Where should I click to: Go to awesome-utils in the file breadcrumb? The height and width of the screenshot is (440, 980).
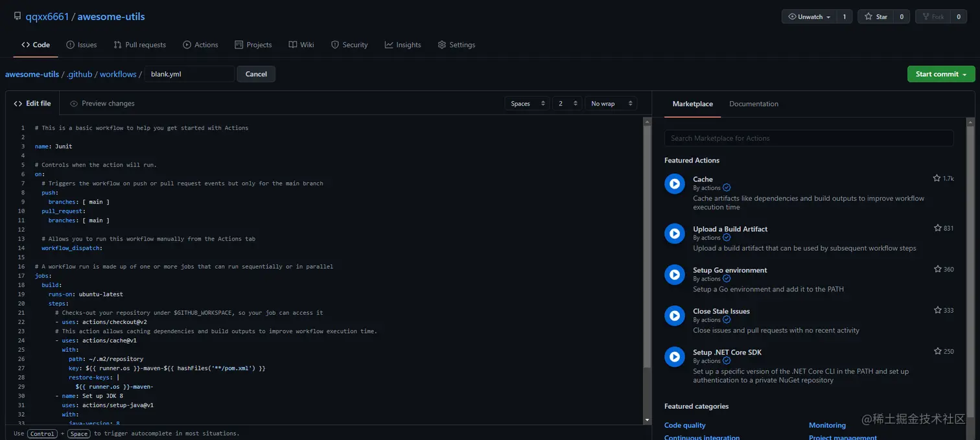click(x=32, y=75)
